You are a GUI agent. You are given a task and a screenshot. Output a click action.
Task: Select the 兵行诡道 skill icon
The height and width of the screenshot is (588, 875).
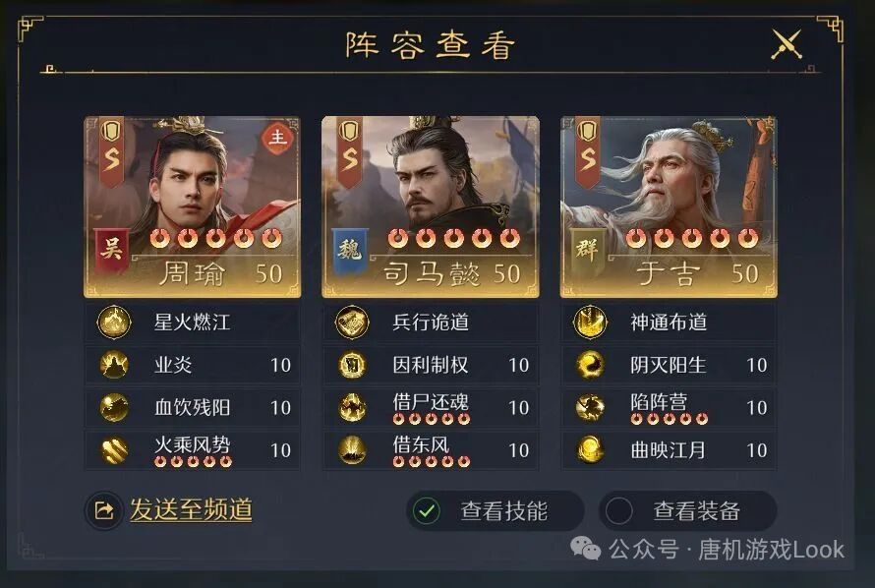pyautogui.click(x=352, y=322)
